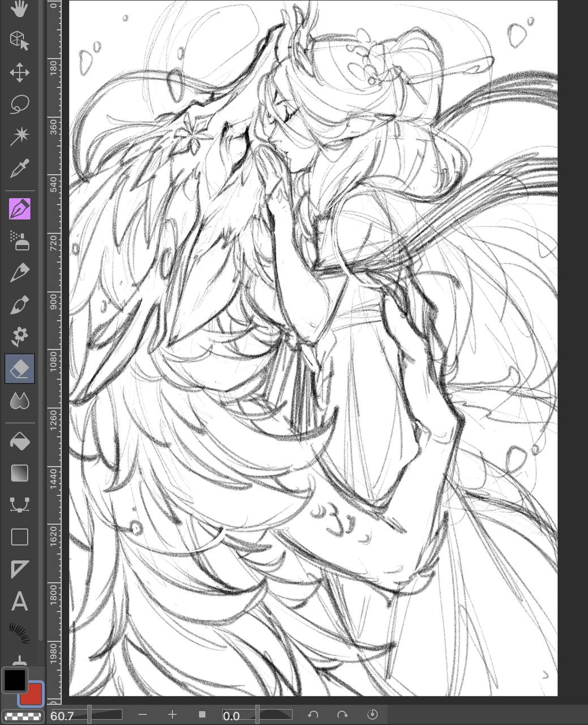Pick the Fill bucket tool
This screenshot has width=588, height=725.
pyautogui.click(x=19, y=441)
